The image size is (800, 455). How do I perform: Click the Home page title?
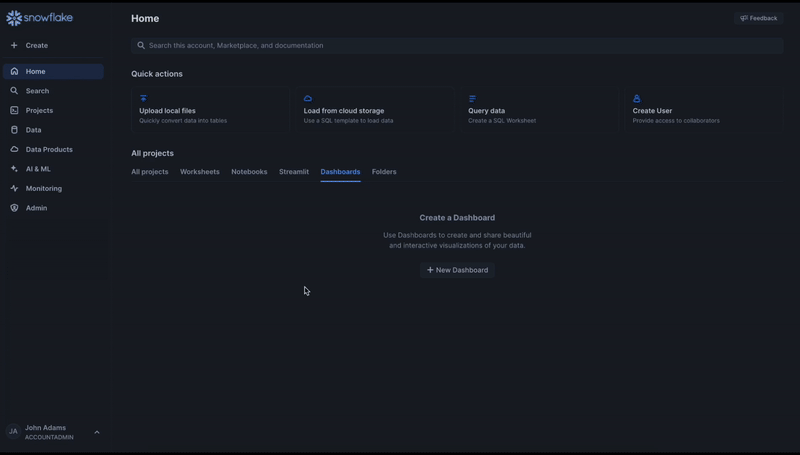145,18
